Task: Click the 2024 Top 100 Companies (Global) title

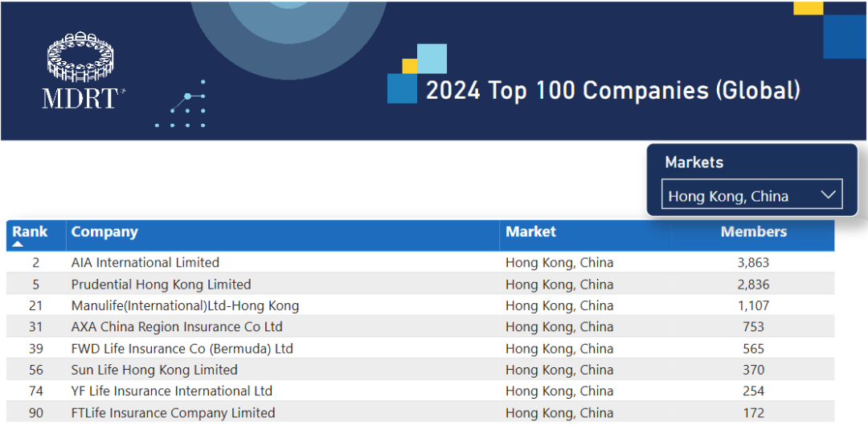Action: [x=612, y=91]
